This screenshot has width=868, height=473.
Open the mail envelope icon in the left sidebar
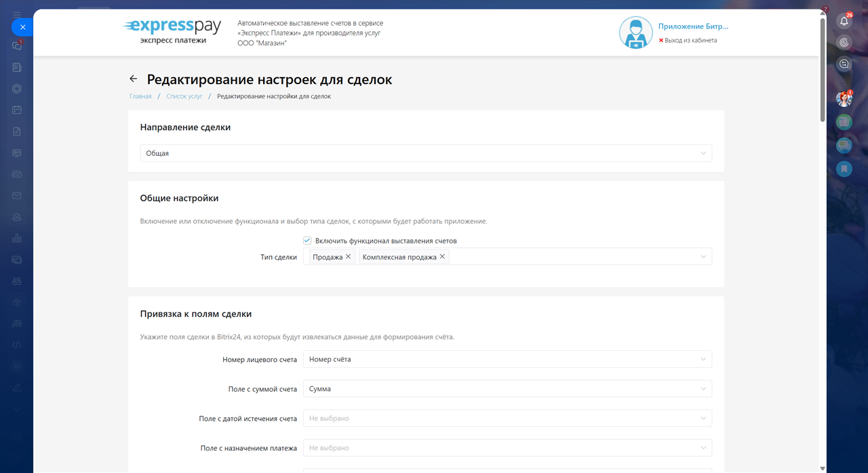17,196
